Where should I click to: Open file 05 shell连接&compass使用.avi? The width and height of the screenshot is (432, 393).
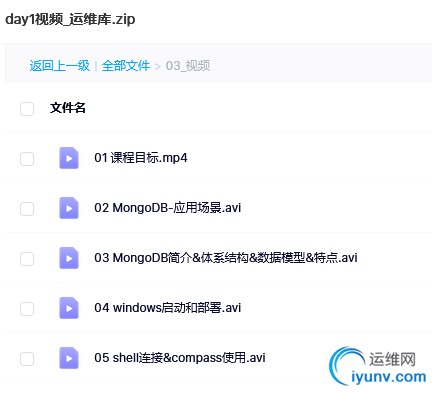click(180, 358)
